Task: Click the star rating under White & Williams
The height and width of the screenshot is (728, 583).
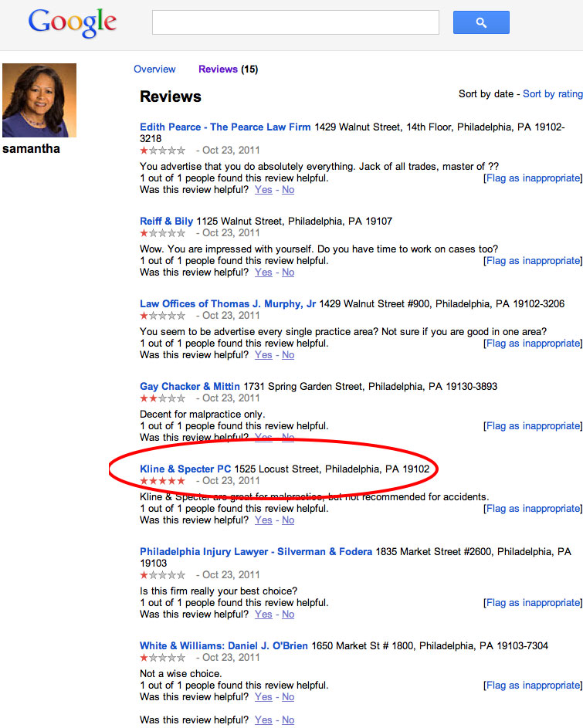Action: click(x=163, y=658)
